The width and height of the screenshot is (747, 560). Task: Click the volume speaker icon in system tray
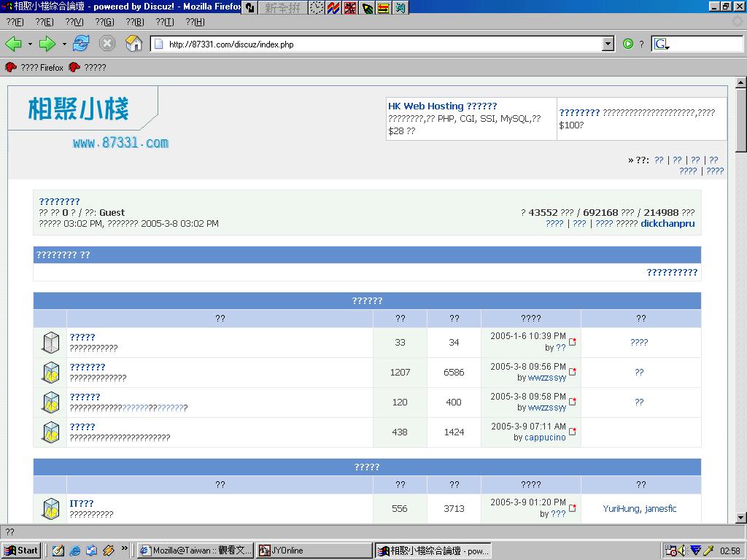(682, 551)
